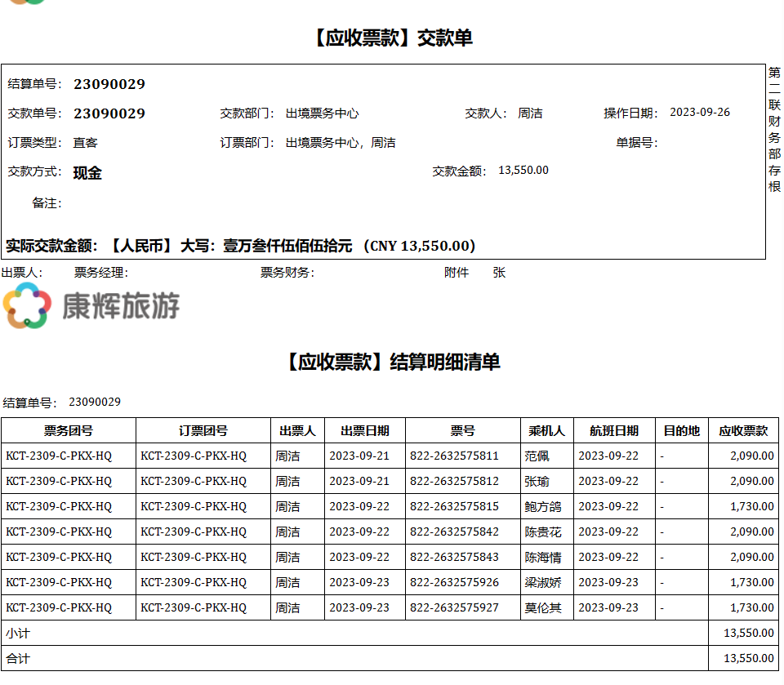Click the 订票类型 value 直客
This screenshot has width=784, height=685.
pyautogui.click(x=85, y=143)
